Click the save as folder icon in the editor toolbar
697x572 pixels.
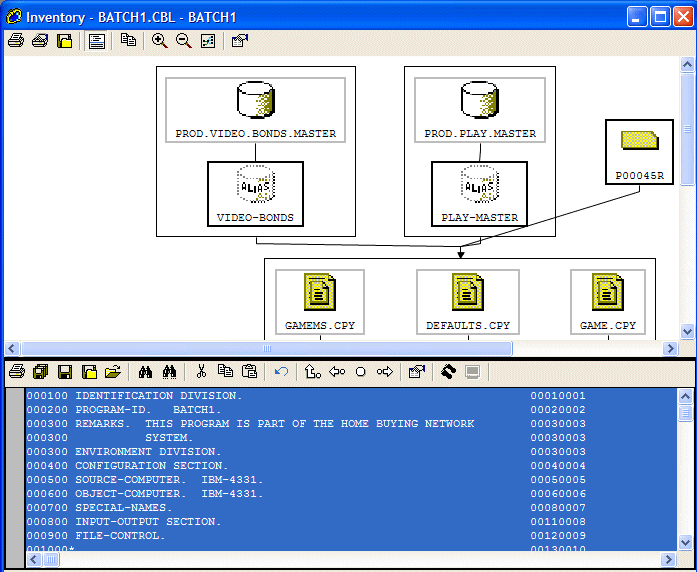tap(89, 371)
